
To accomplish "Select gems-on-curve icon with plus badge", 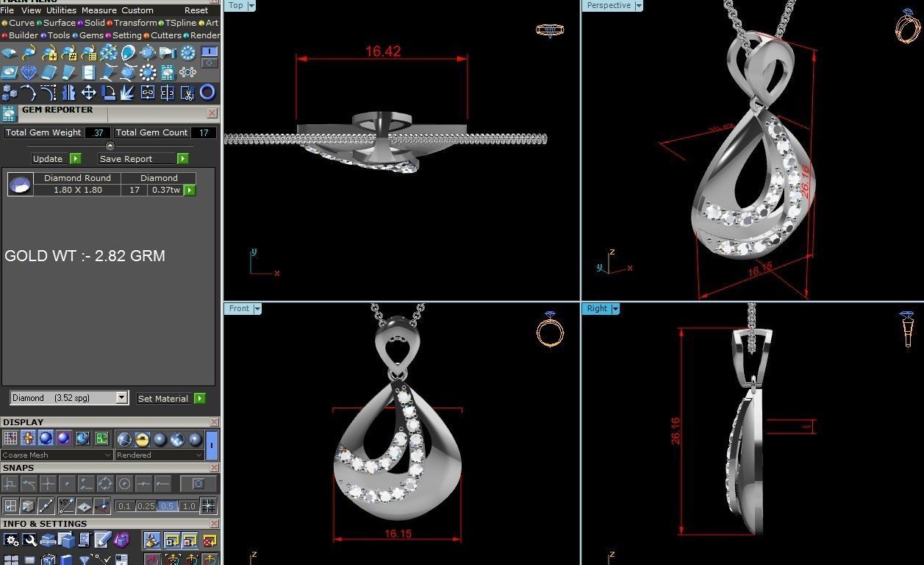I will [49, 53].
